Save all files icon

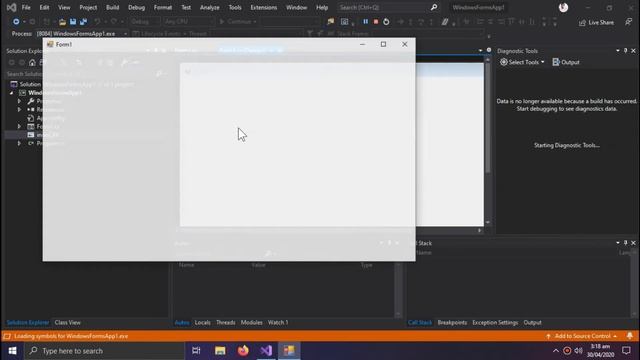click(x=83, y=22)
